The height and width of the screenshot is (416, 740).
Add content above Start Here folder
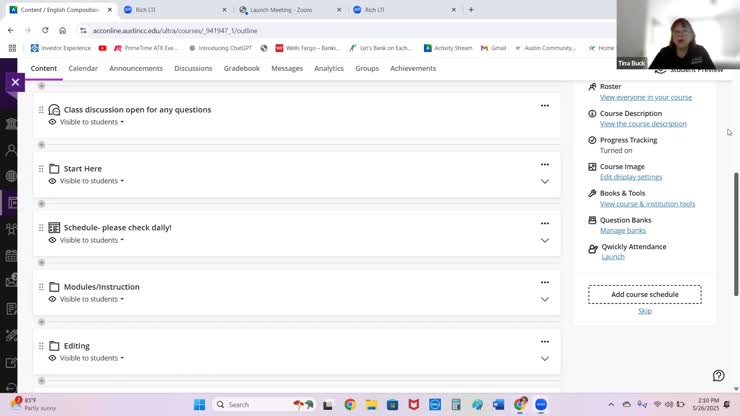pyautogui.click(x=42, y=145)
